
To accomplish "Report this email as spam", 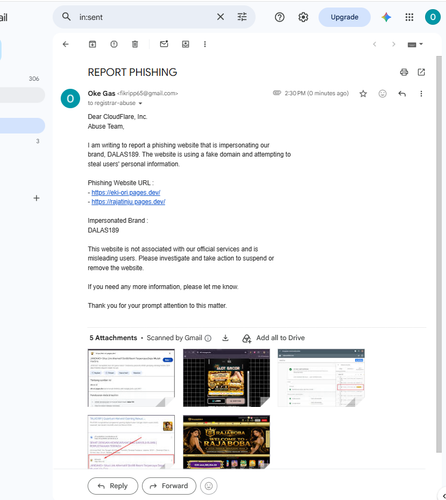I will (x=114, y=44).
